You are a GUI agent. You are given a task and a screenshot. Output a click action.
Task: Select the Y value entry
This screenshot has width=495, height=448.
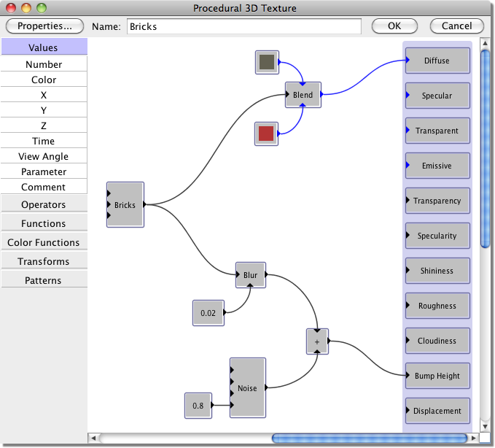tap(44, 110)
